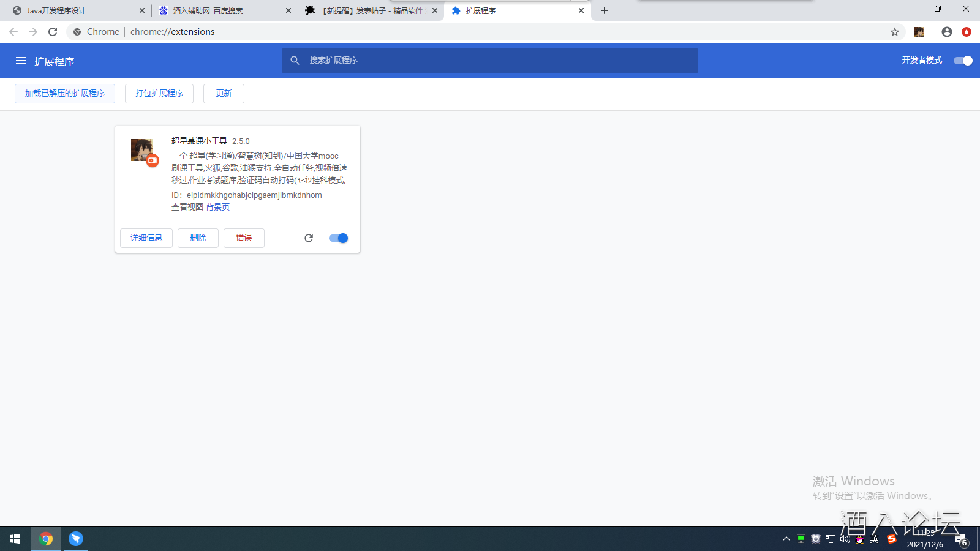The width and height of the screenshot is (980, 551).
Task: Click the browser reload button
Action: 53,32
